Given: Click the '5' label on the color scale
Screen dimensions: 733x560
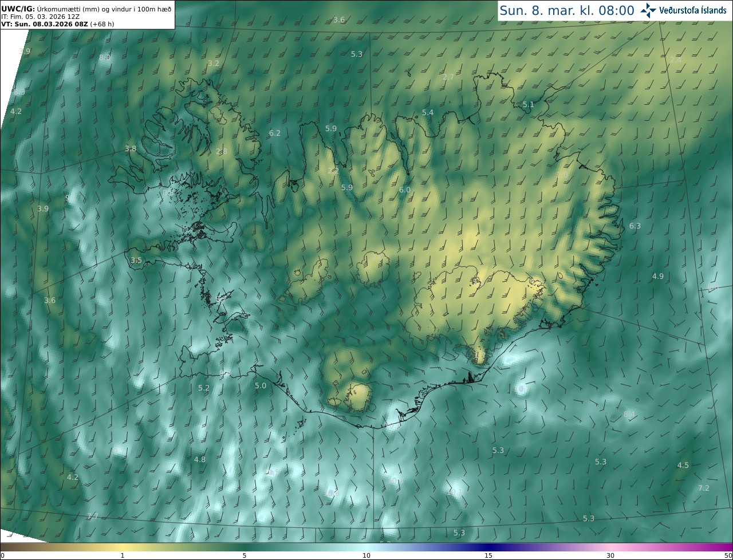Looking at the screenshot, I should pos(245,555).
